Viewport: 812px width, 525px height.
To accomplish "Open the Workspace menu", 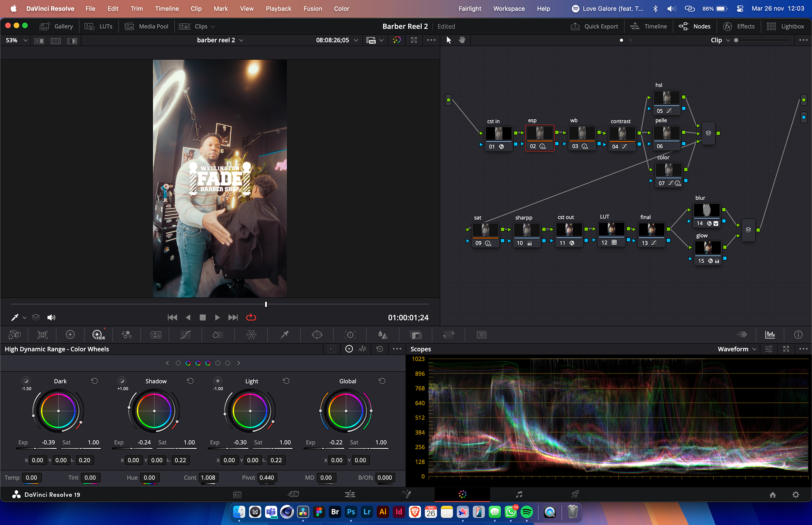I will point(509,8).
